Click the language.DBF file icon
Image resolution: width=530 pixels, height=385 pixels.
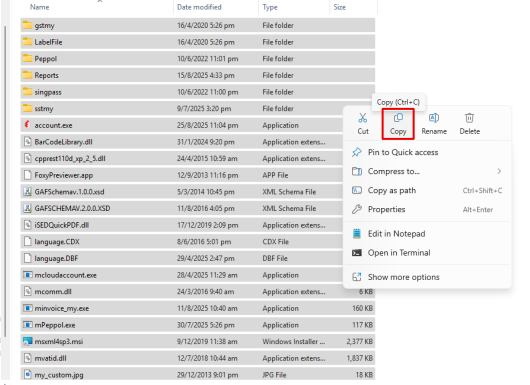(x=28, y=258)
